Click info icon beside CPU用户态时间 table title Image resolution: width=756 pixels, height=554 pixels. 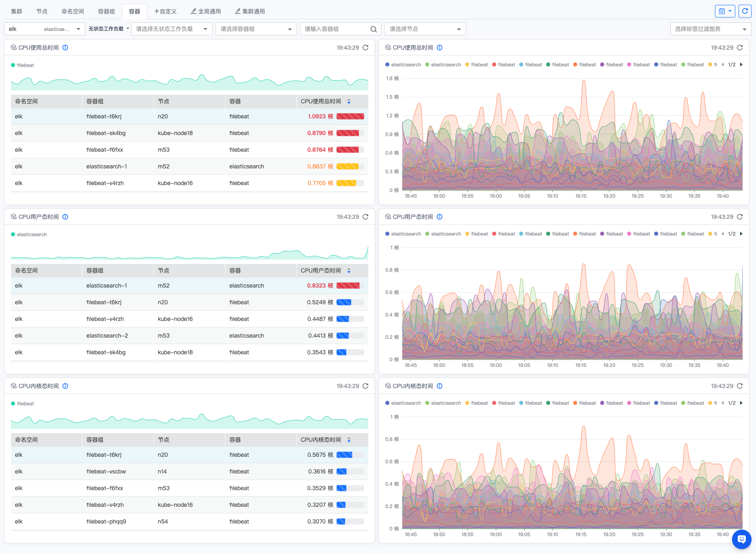65,217
